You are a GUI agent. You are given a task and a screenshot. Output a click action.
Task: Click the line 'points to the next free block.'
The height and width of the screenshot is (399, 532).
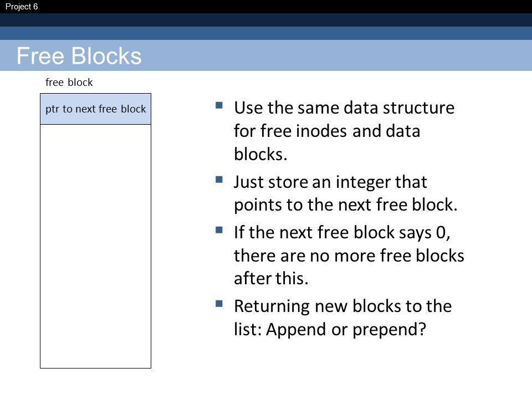[x=345, y=204]
